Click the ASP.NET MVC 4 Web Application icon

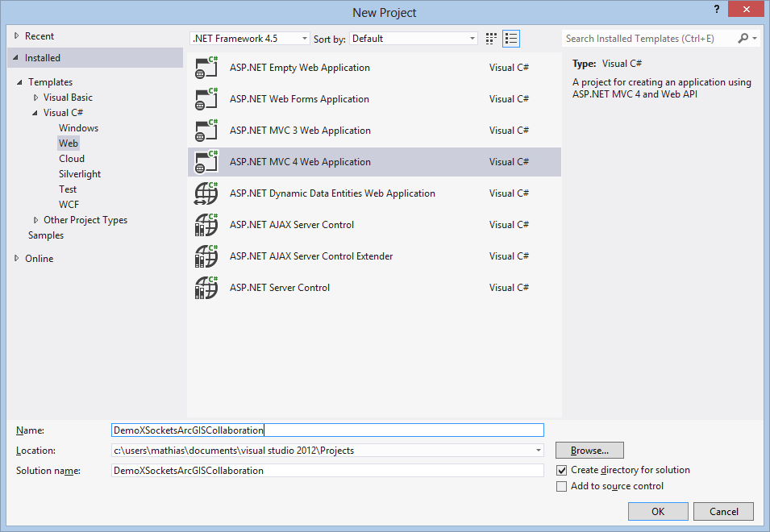(x=206, y=162)
